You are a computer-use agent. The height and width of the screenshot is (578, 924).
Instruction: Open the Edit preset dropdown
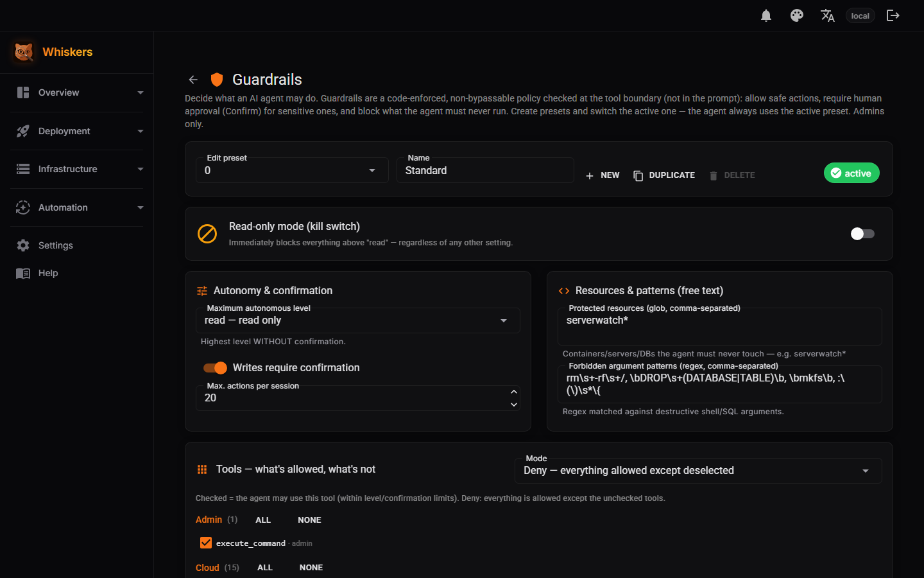(x=292, y=170)
